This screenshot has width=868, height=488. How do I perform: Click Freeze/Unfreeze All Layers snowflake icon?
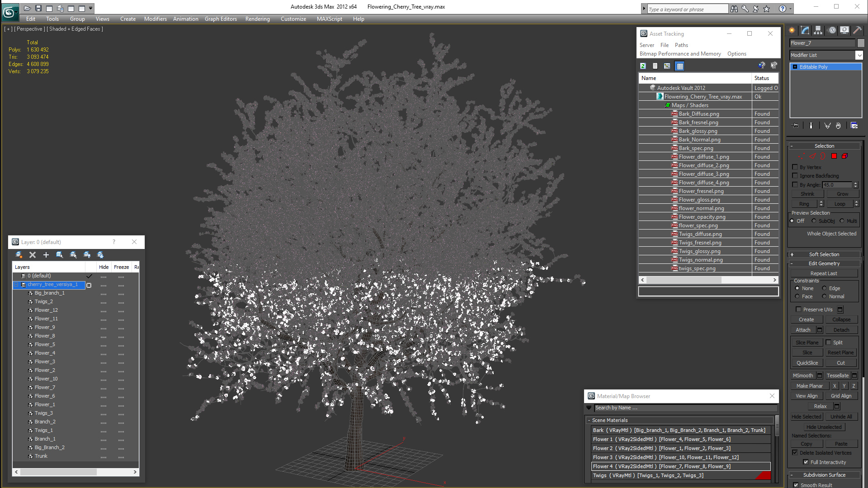click(x=100, y=255)
